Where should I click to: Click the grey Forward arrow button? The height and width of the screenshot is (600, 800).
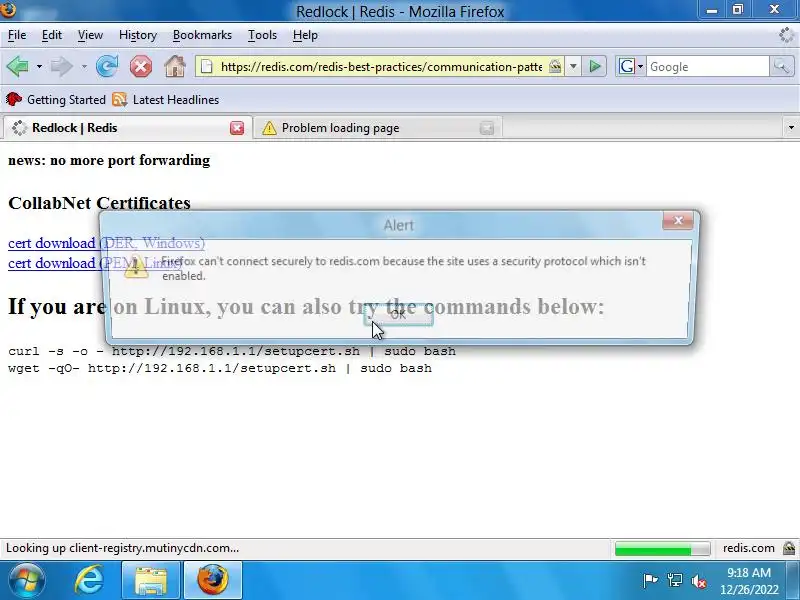pos(61,66)
